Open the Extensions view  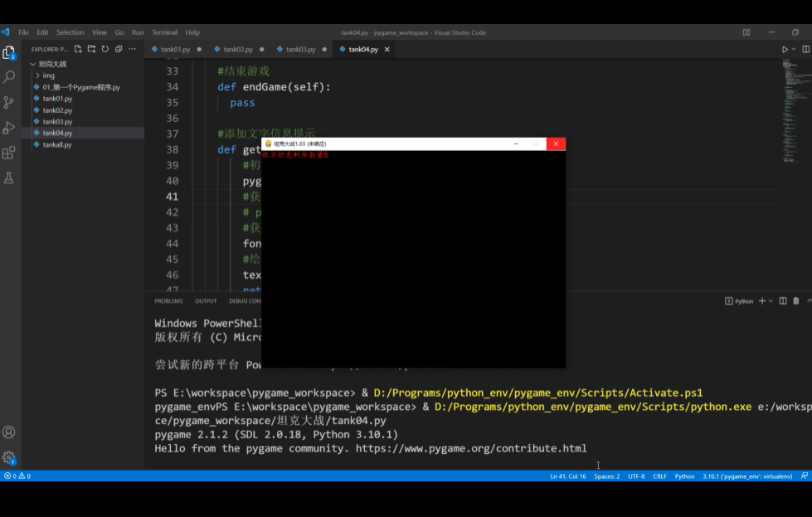(9, 153)
